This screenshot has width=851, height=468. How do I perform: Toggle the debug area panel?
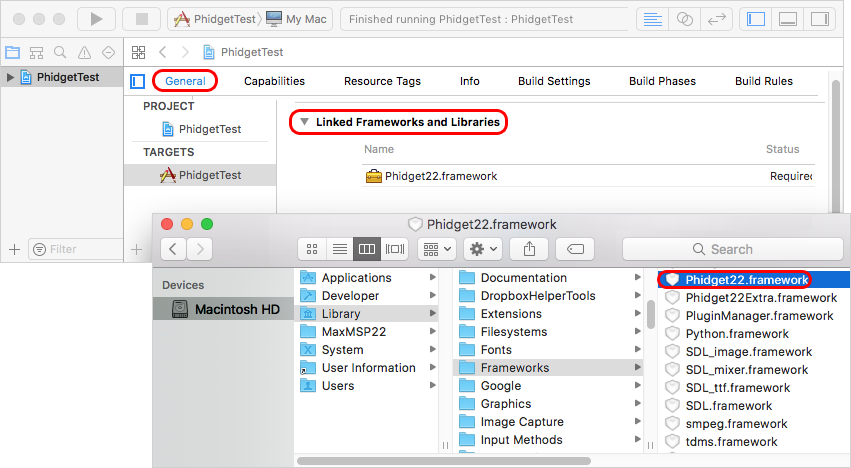point(788,19)
